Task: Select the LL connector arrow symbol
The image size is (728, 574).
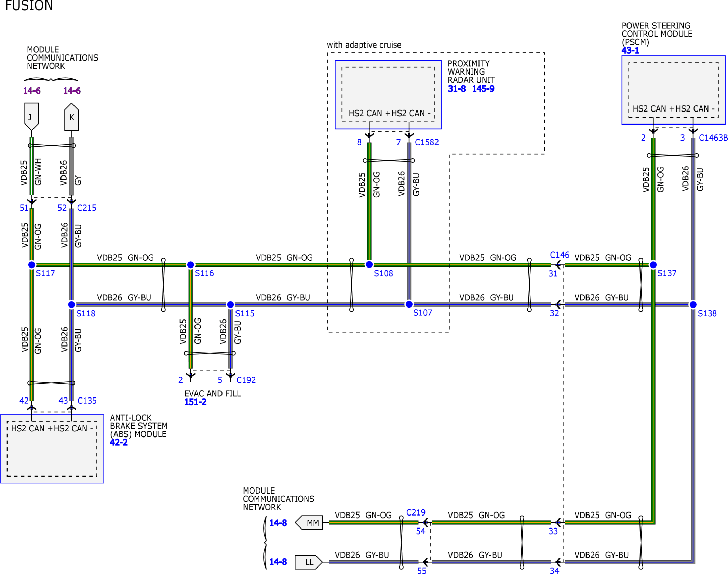Action: pos(309,562)
